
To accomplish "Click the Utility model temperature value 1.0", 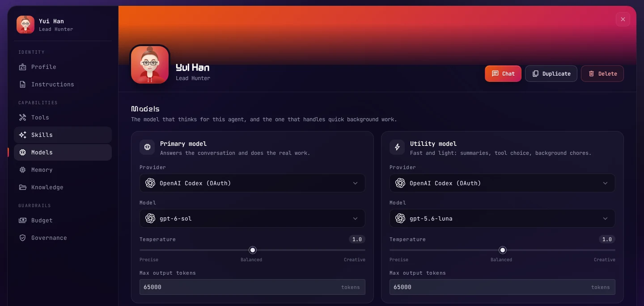I will (x=607, y=239).
